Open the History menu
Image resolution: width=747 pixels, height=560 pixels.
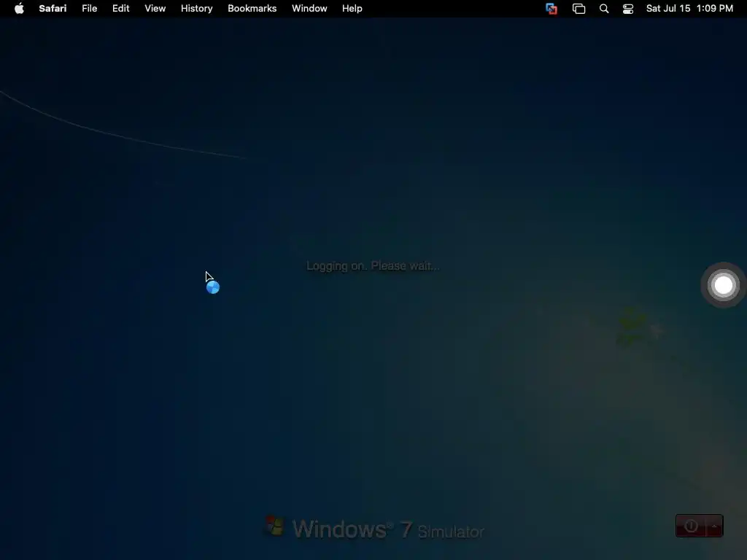point(196,9)
